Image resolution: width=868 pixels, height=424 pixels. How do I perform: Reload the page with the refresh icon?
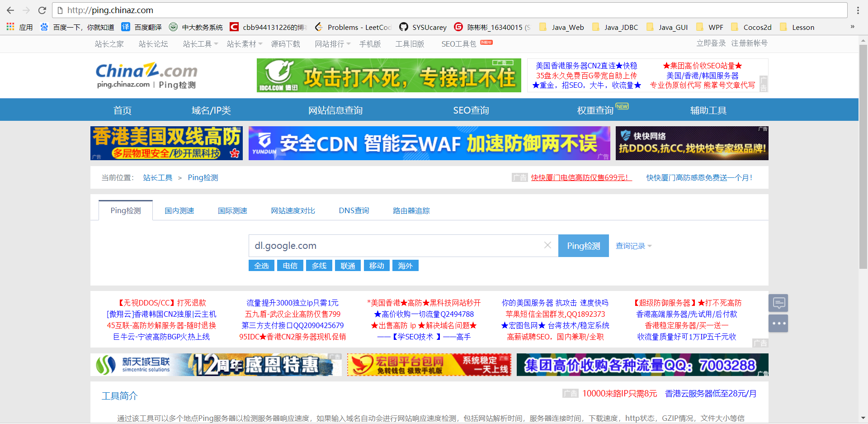point(42,10)
